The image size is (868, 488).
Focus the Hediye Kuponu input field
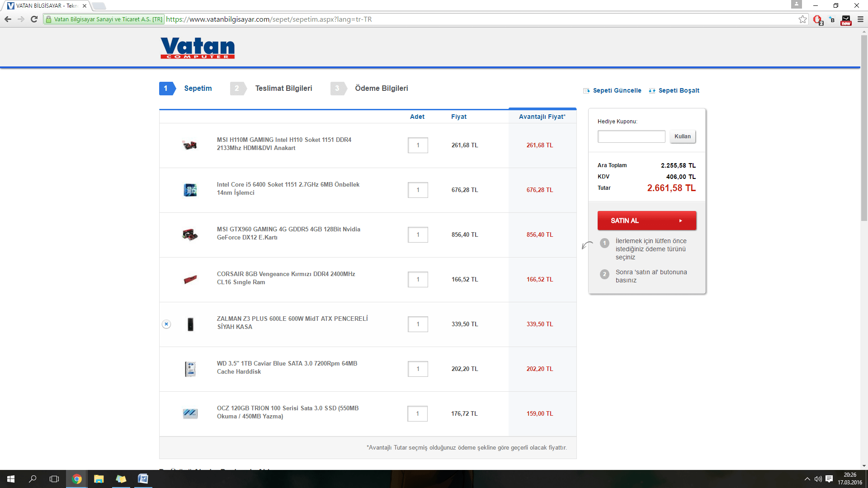click(x=631, y=136)
